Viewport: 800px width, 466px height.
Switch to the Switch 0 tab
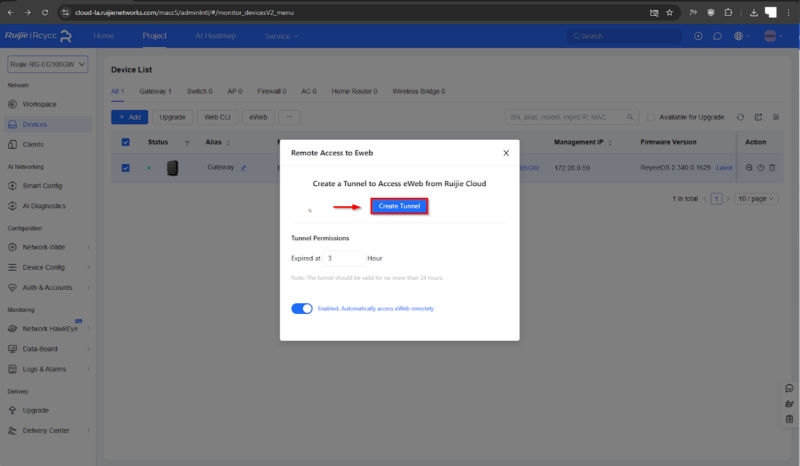pos(199,91)
